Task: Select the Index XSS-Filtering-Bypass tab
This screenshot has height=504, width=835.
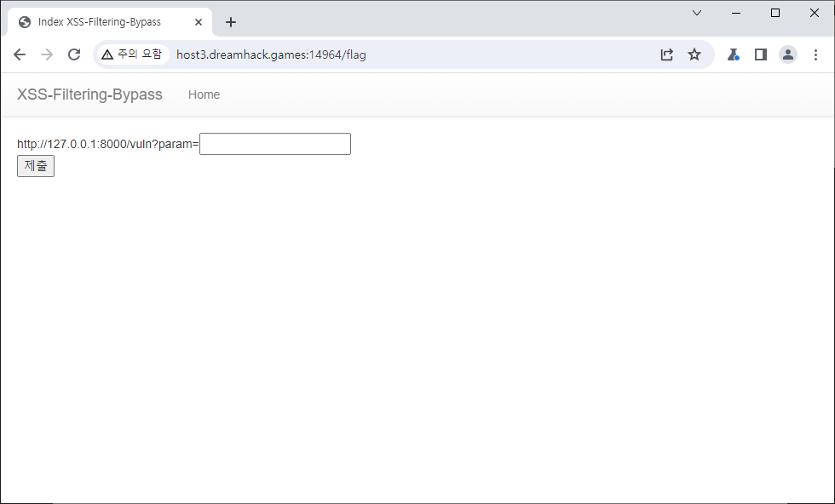Action: [x=99, y=22]
